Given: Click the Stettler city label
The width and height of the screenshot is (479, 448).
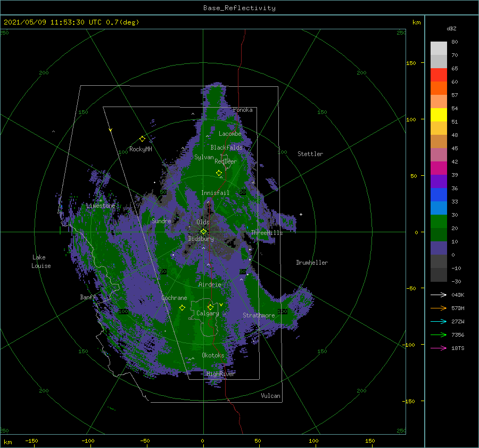Looking at the screenshot, I should [310, 154].
